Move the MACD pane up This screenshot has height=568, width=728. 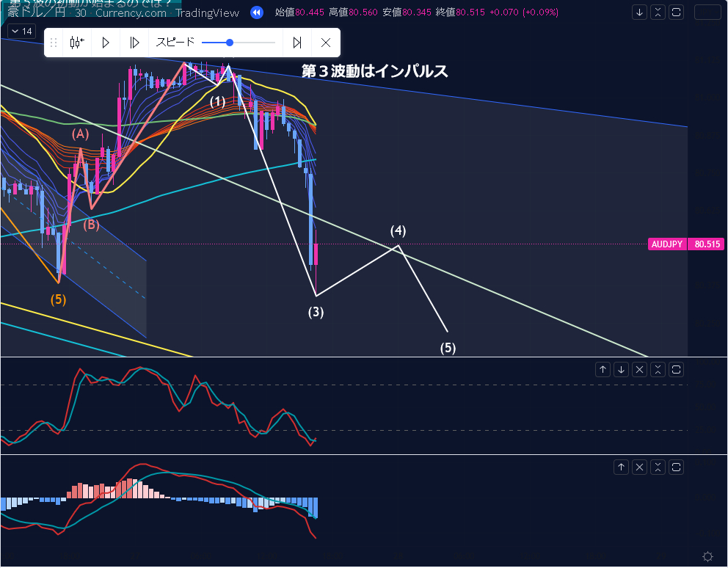point(622,467)
